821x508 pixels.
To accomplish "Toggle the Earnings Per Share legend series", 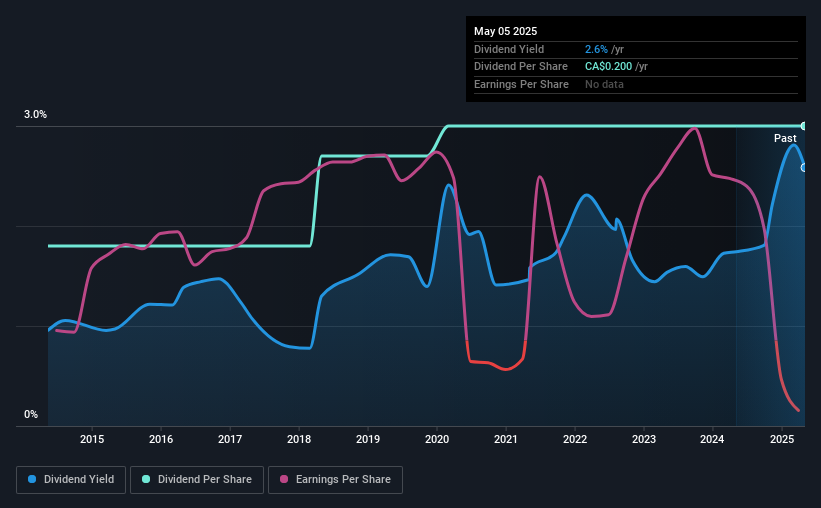I will click(335, 480).
